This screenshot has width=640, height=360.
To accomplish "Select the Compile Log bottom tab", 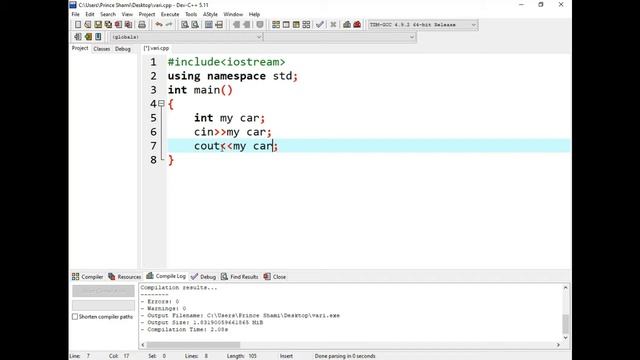I will click(x=166, y=276).
